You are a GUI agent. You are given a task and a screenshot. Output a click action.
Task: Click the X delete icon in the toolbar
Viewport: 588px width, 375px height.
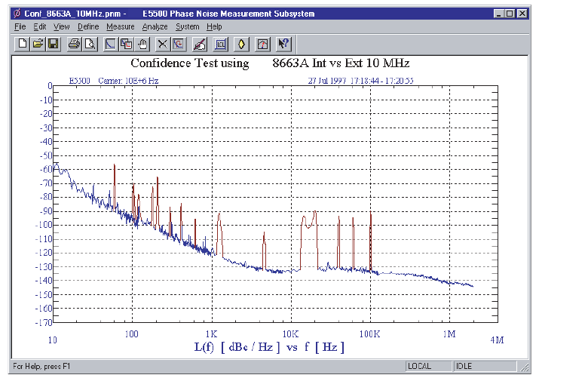[x=163, y=44]
